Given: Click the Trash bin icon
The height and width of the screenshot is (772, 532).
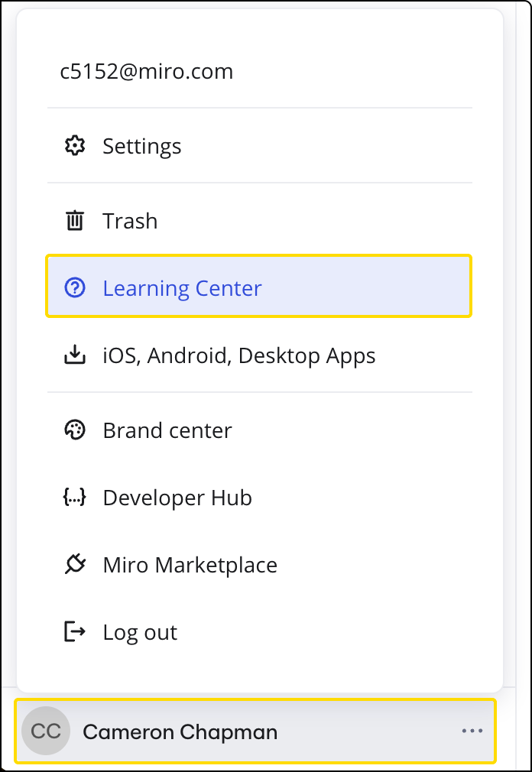Looking at the screenshot, I should pos(74,221).
